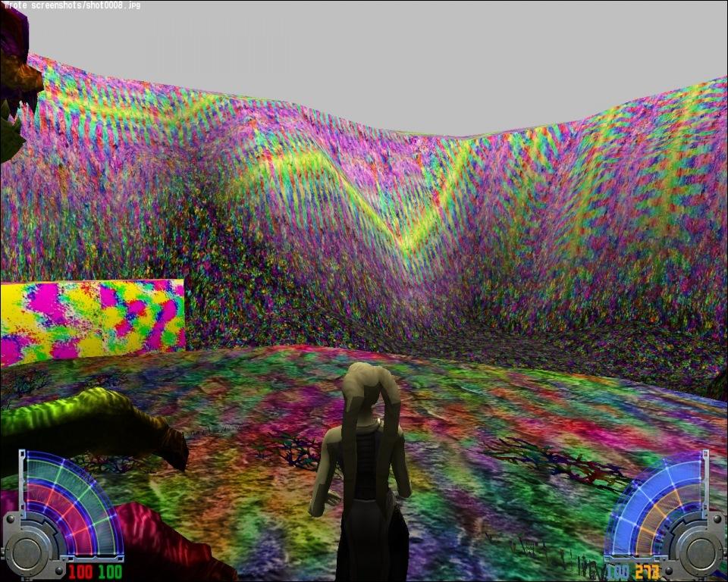The height and width of the screenshot is (582, 728).
Task: Click the gray sky above the hills
Action: pyautogui.click(x=379, y=61)
